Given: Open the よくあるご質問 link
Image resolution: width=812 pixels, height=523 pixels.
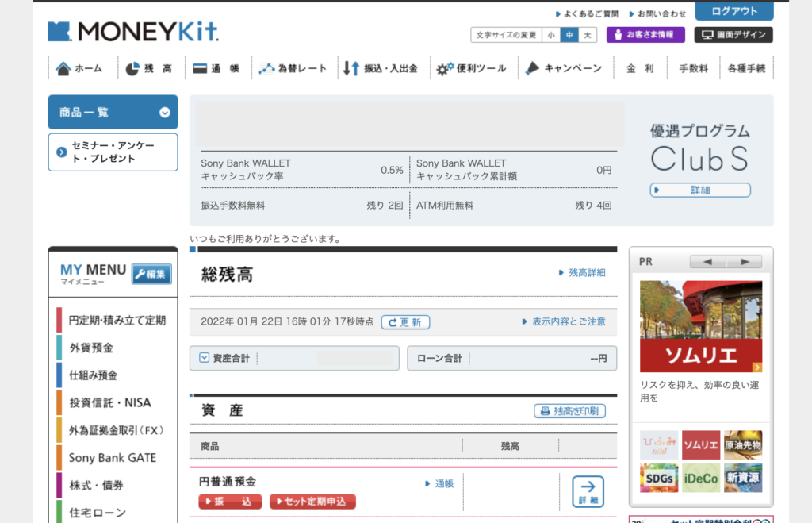Looking at the screenshot, I should (x=588, y=13).
